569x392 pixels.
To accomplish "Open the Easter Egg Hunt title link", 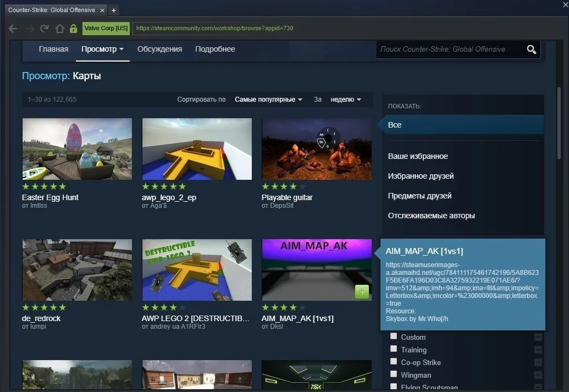I will 50,197.
